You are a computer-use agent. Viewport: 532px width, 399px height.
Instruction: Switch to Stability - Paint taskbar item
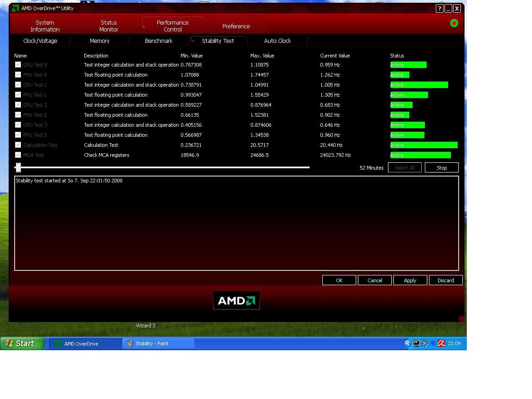point(159,343)
